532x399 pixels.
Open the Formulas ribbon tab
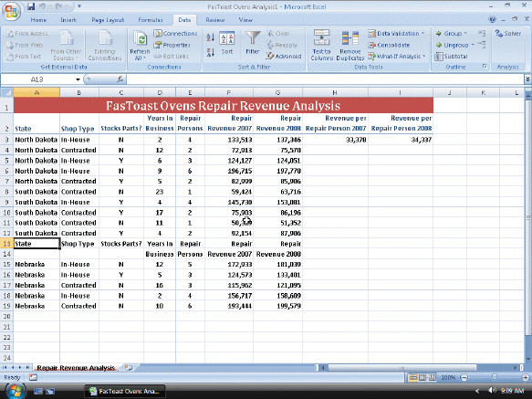(x=151, y=20)
